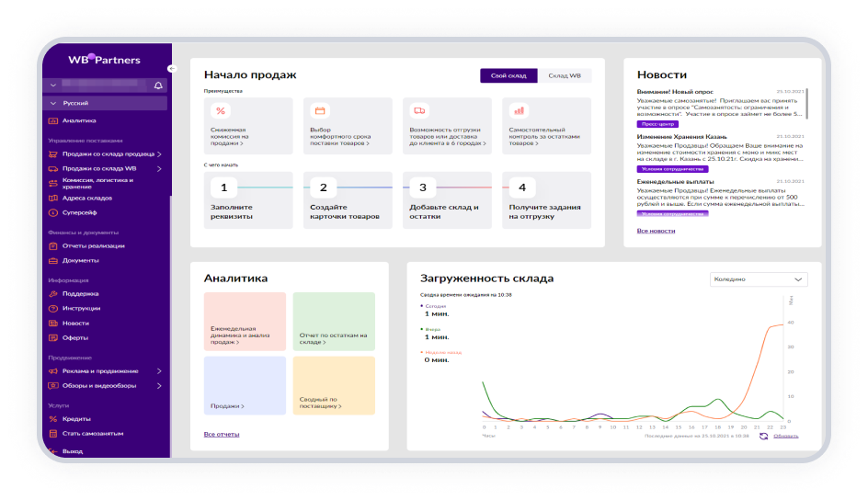Click the percent icon for reduced commission
Viewport: 868px width, 500px height.
click(x=221, y=110)
